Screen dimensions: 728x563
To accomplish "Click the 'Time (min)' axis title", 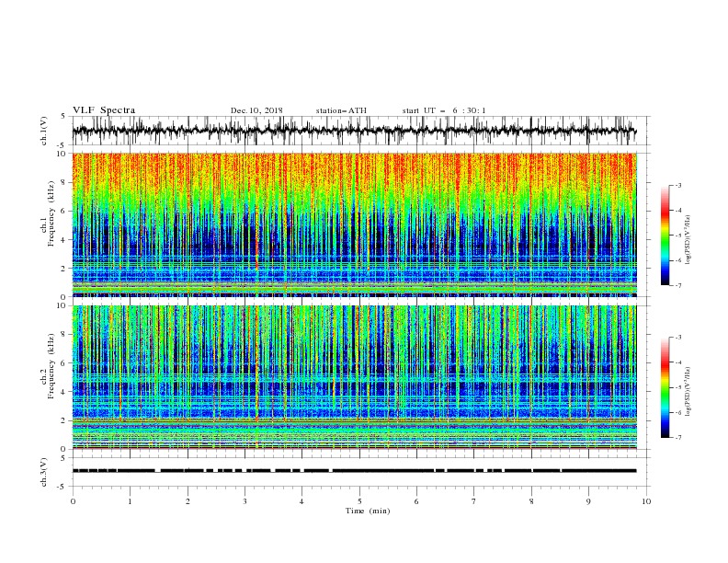I will click(x=368, y=511).
